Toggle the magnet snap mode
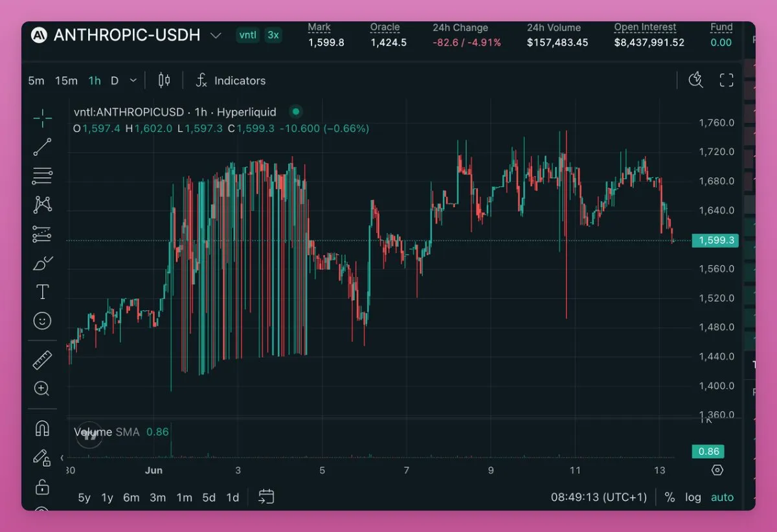Viewport: 777px width, 532px height. [42, 428]
